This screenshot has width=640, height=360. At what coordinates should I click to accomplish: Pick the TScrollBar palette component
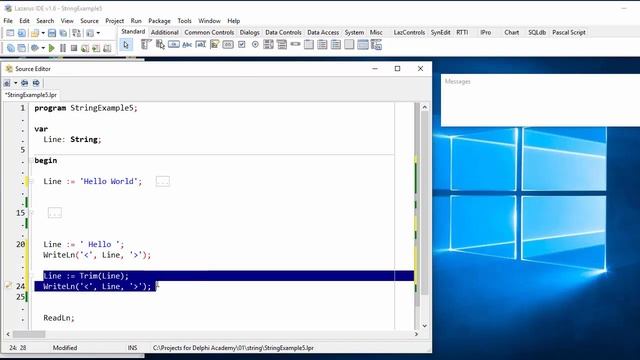(296, 44)
